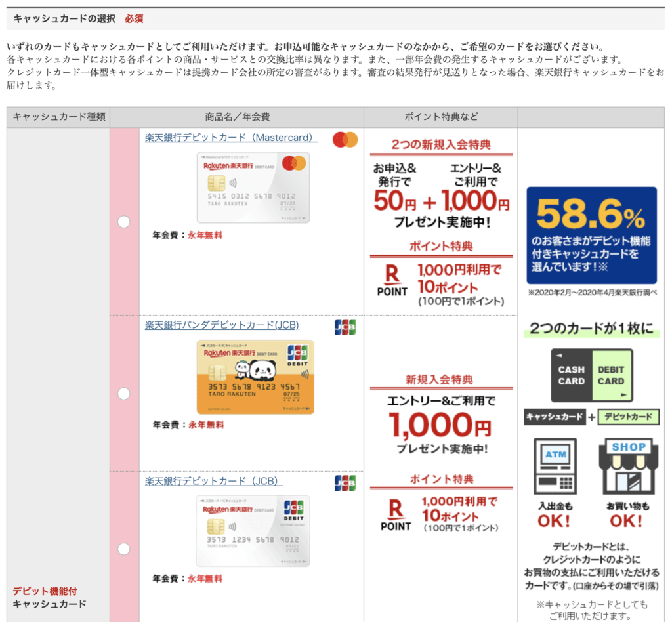
Task: Click the large red 1,000円 entry offer
Action: click(440, 425)
